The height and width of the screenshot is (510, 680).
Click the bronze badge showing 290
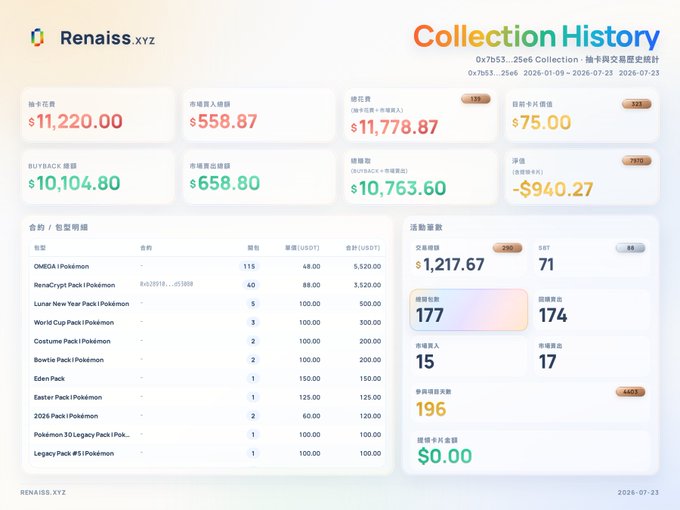(507, 248)
